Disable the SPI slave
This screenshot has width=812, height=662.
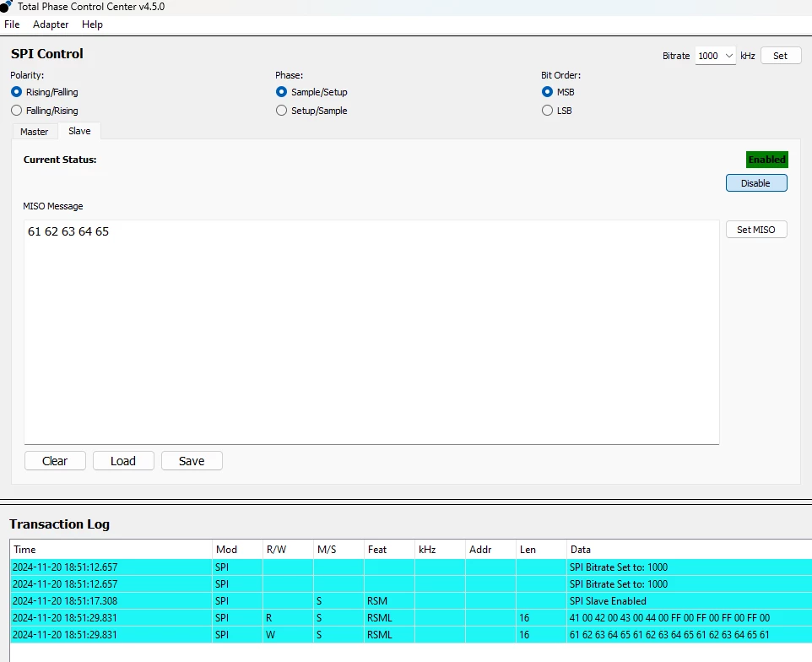(756, 183)
